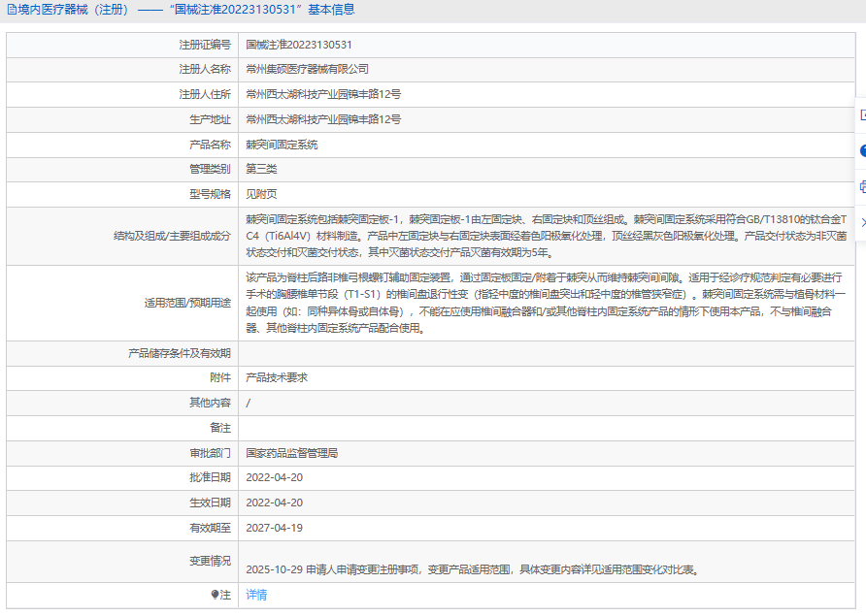Click the bulb icon beside the 注 label
The height and width of the screenshot is (616, 866).
[215, 595]
